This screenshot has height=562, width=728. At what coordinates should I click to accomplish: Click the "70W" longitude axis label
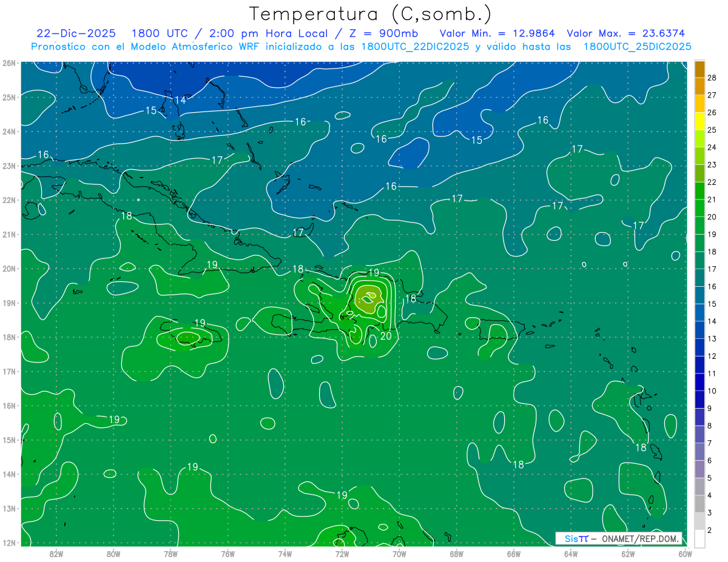tap(399, 553)
